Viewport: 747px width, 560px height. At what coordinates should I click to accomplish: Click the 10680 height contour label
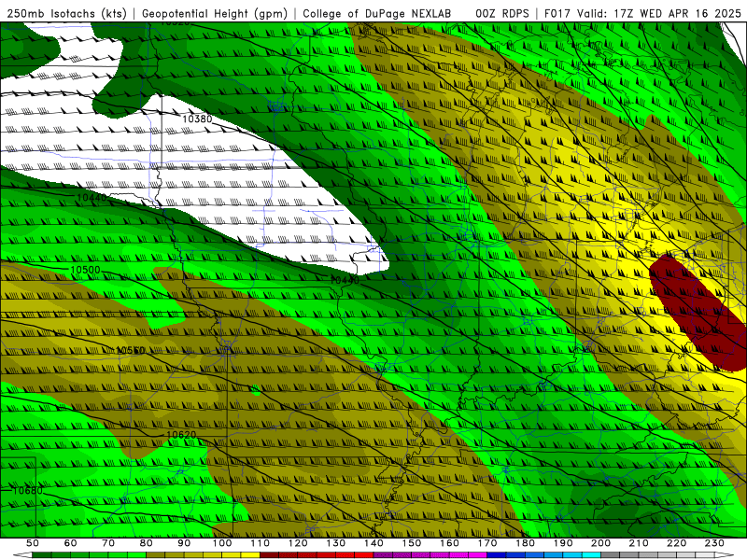pos(27,491)
